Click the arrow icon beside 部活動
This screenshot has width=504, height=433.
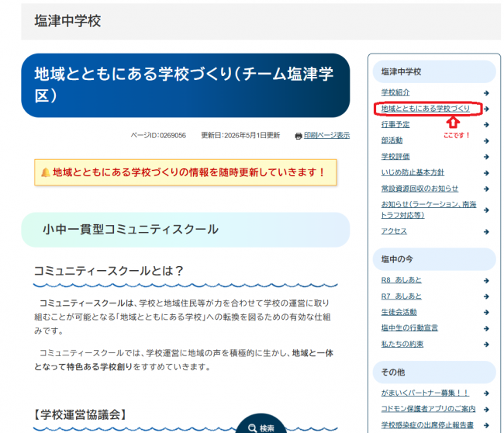[486, 141]
